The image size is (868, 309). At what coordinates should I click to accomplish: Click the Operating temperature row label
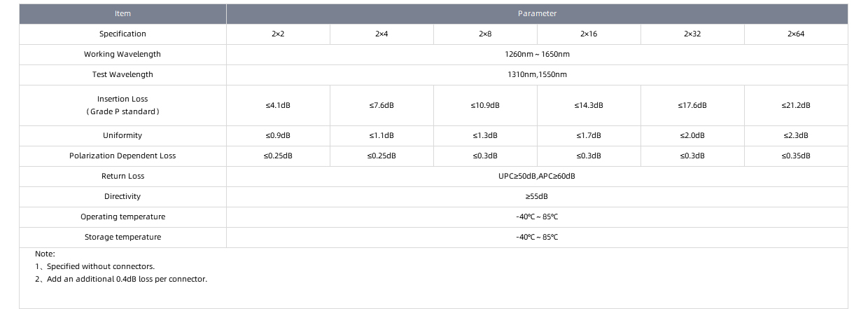[x=122, y=217]
